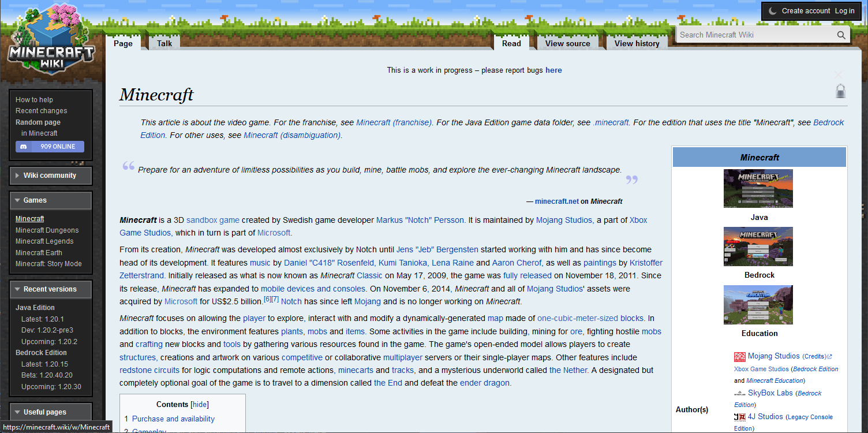
Task: Open the Discord 909 ONLINE button
Action: pos(50,147)
